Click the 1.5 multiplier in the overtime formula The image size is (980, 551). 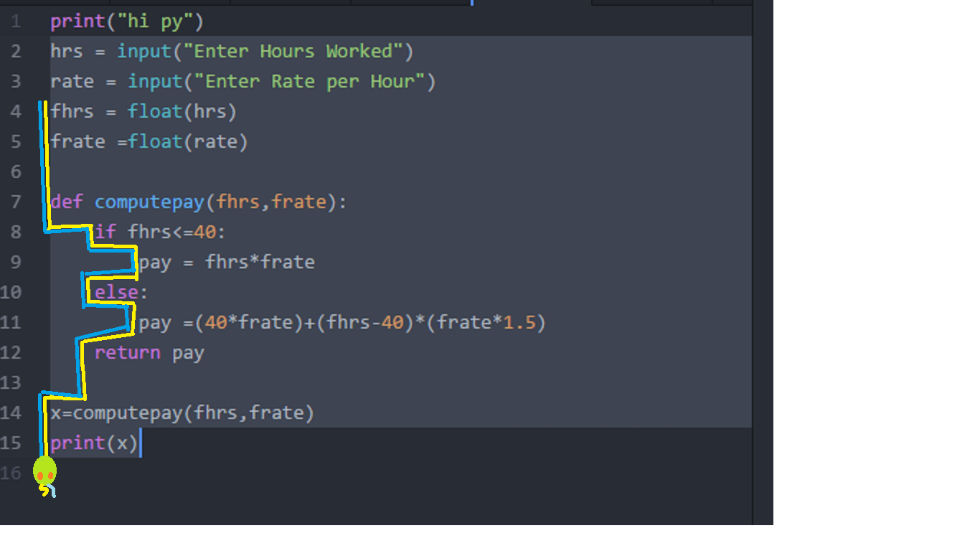[x=519, y=323]
